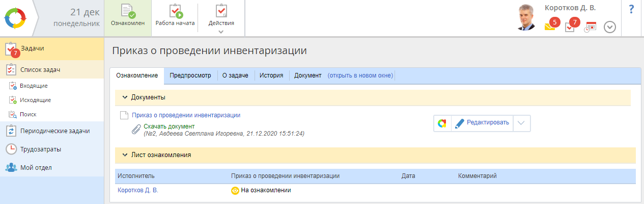This screenshot has height=204, width=644.
Task: Click the Коротков Д. В. name in header
Action: click(x=570, y=8)
